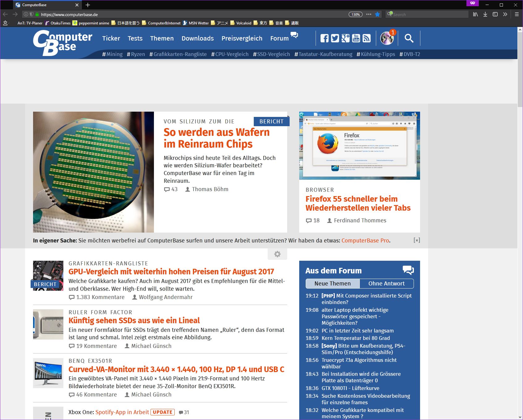This screenshot has width=523, height=420.
Task: Open the GPU-Vergleich August 2017 article
Action: tap(171, 272)
